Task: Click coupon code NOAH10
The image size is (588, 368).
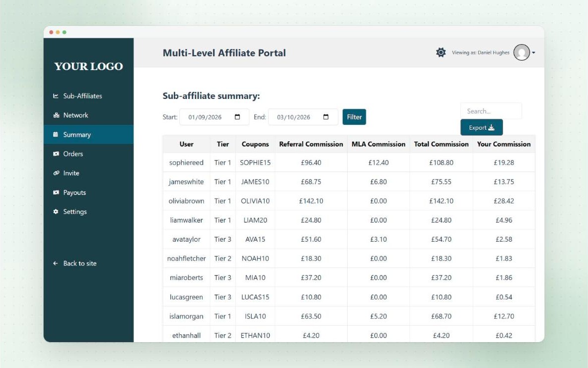Action: tap(255, 259)
